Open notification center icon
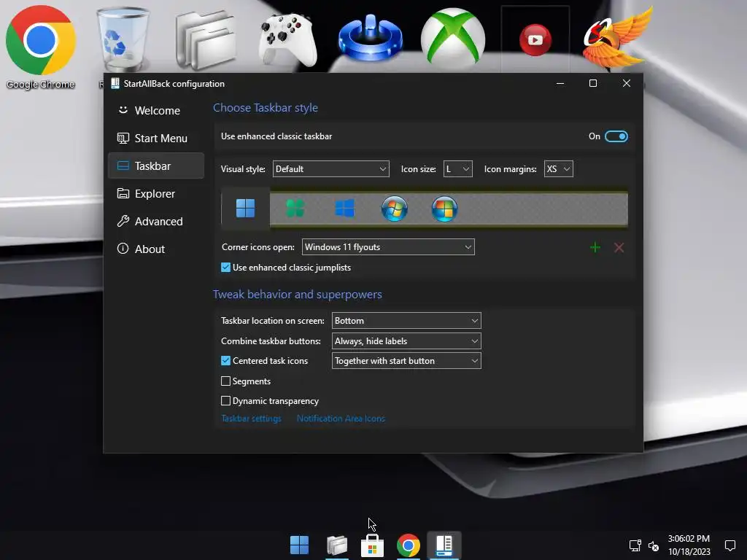747x560 pixels. [x=729, y=545]
